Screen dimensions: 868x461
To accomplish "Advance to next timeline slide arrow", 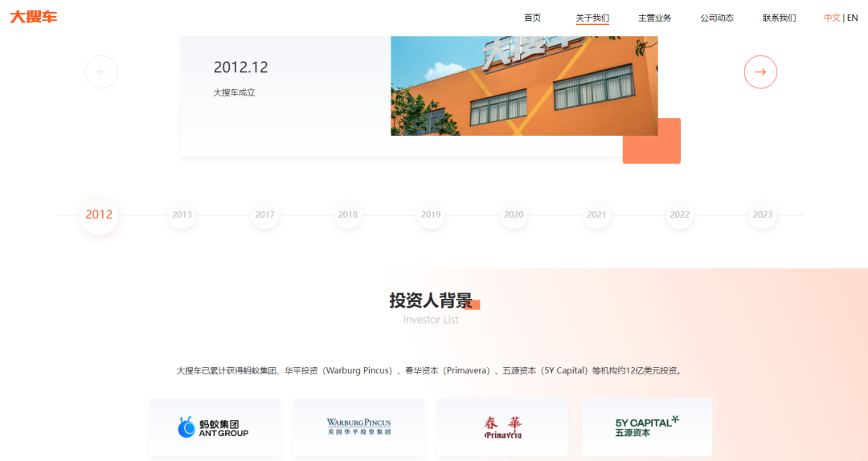I will 760,72.
